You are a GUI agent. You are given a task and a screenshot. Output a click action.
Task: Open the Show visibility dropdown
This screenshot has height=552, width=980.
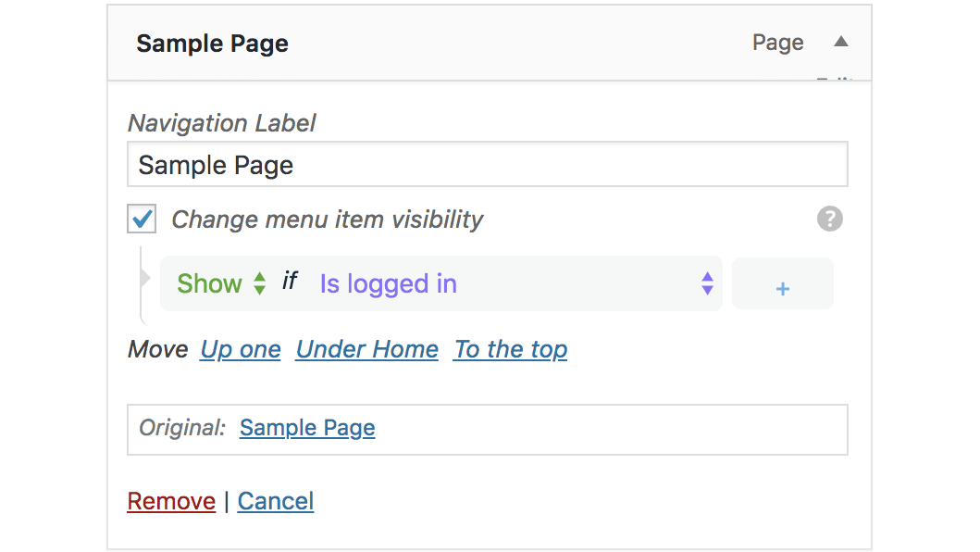pos(221,283)
